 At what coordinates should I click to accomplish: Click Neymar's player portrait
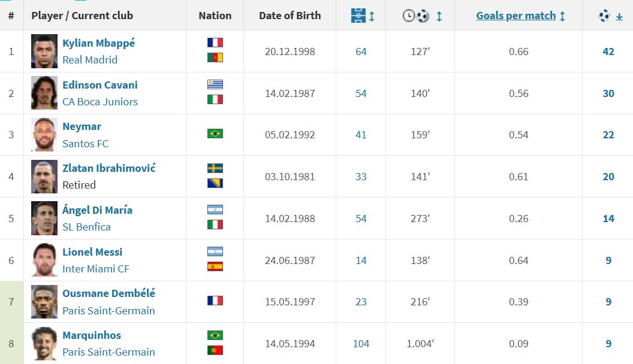point(44,135)
